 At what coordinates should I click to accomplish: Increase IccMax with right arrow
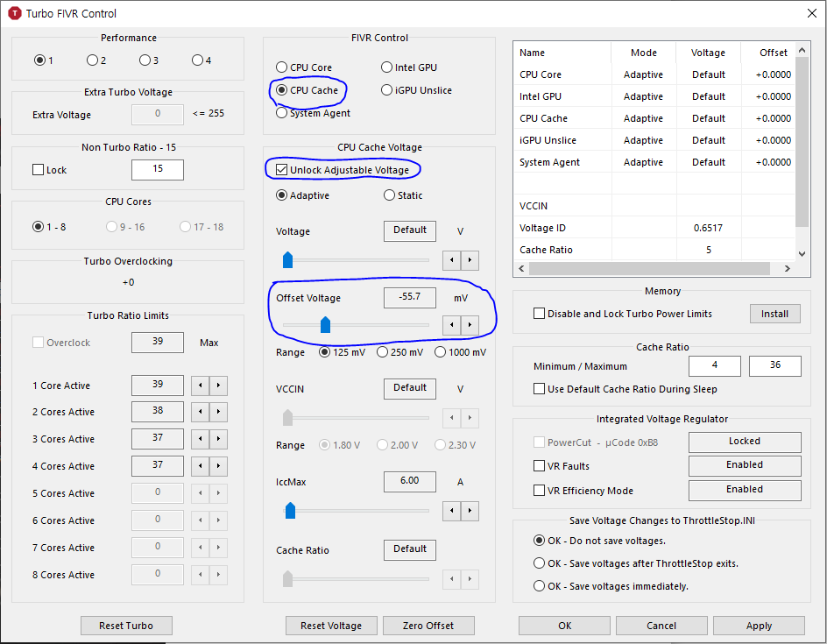[470, 511]
